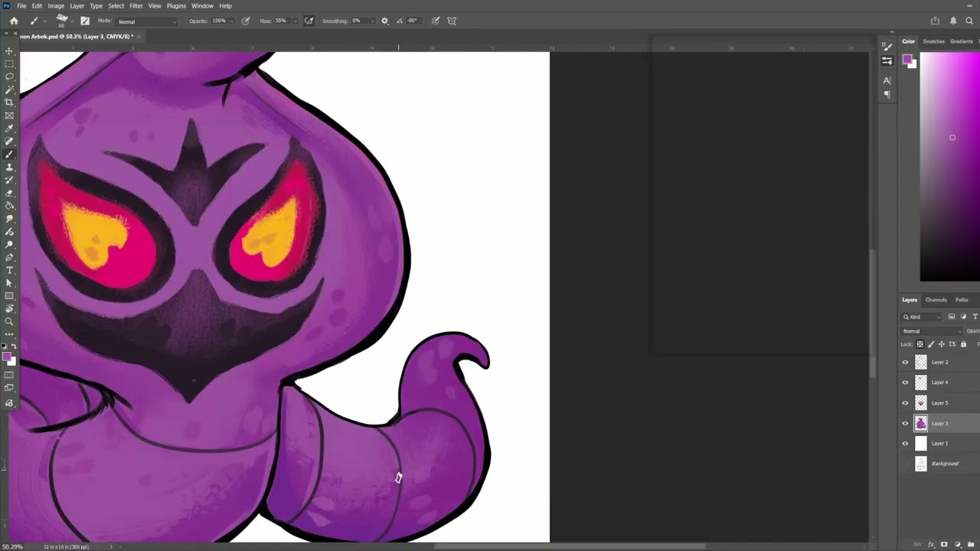
Task: Hide Layer 2 visibility eye
Action: point(905,362)
